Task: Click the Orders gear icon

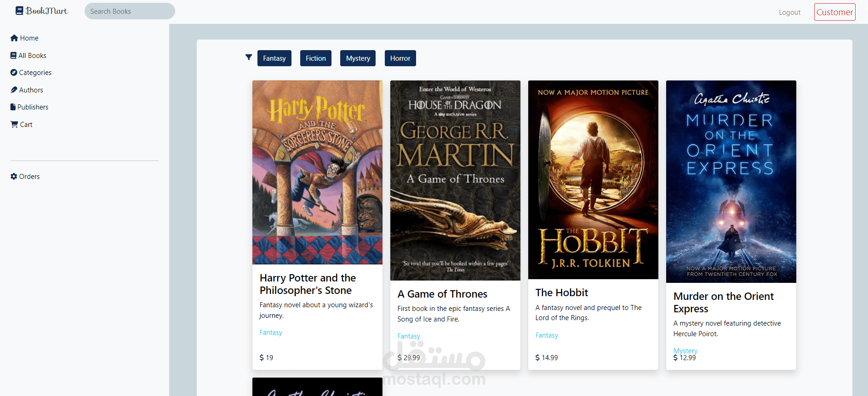Action: click(14, 176)
